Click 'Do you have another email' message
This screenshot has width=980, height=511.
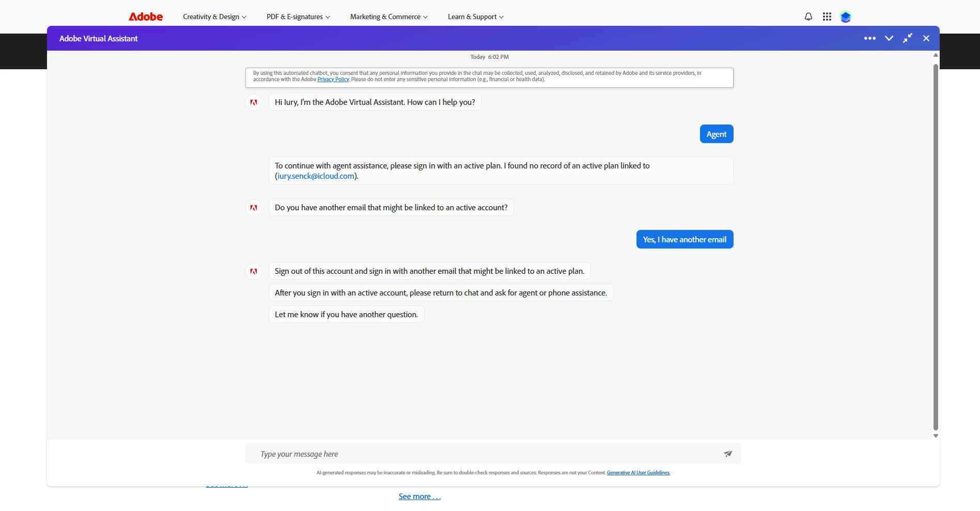(x=391, y=208)
